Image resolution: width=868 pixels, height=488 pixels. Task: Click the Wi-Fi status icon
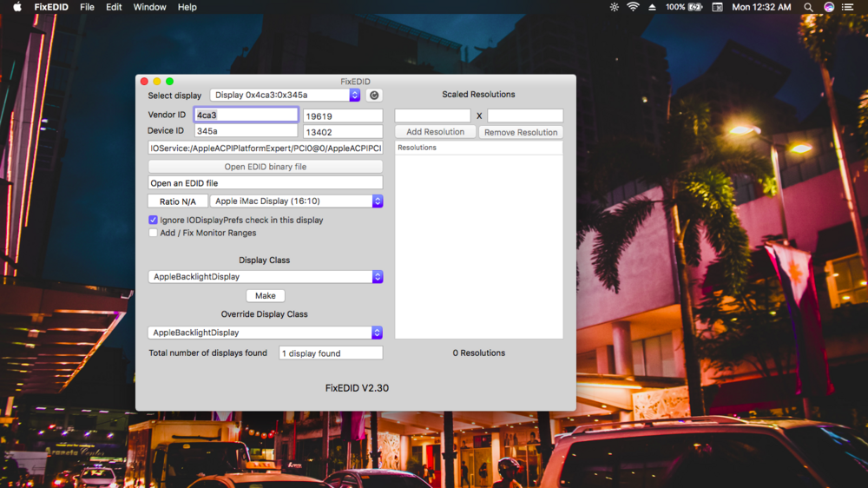[x=634, y=7]
